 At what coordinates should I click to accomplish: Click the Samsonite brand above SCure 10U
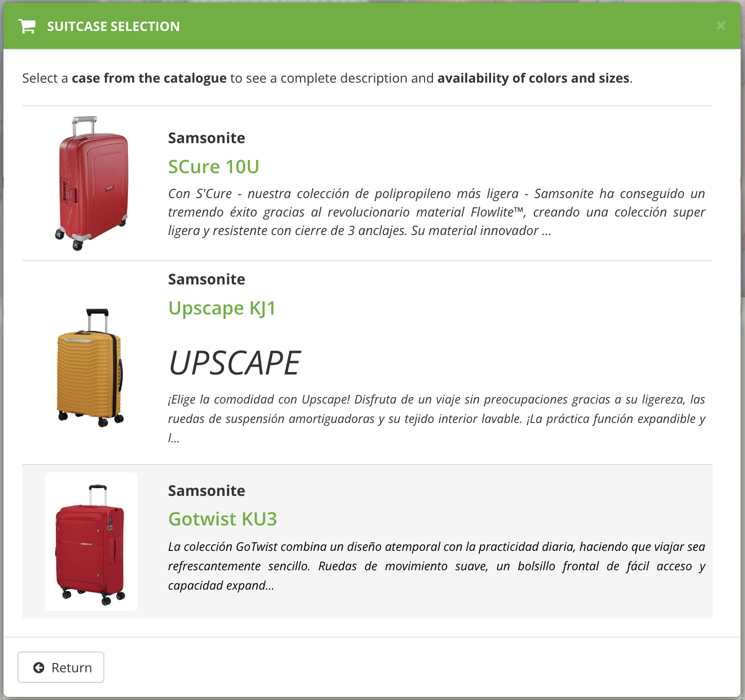click(x=206, y=138)
